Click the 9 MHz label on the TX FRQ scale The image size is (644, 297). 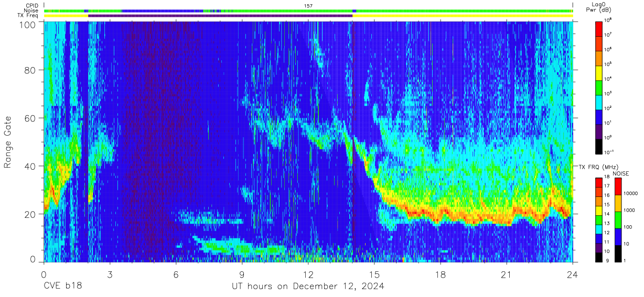click(x=606, y=261)
